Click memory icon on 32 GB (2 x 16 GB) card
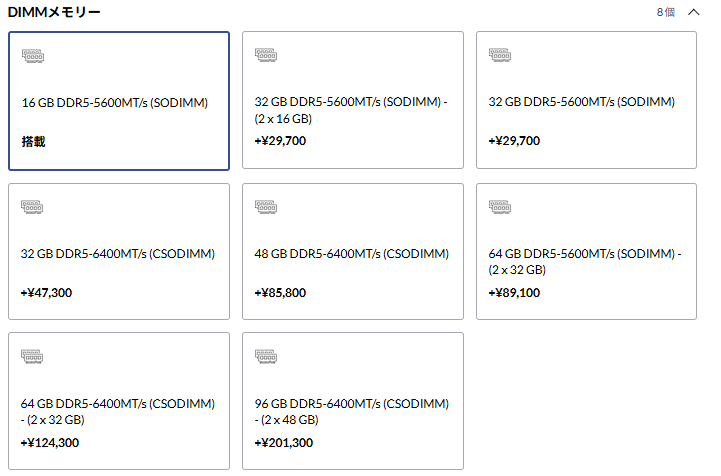 tap(266, 56)
